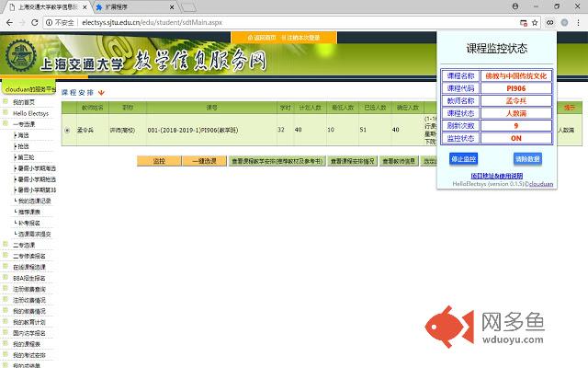The height and width of the screenshot is (368, 588).
Task: Open the 项目地址及使用说明 link
Action: tap(497, 176)
